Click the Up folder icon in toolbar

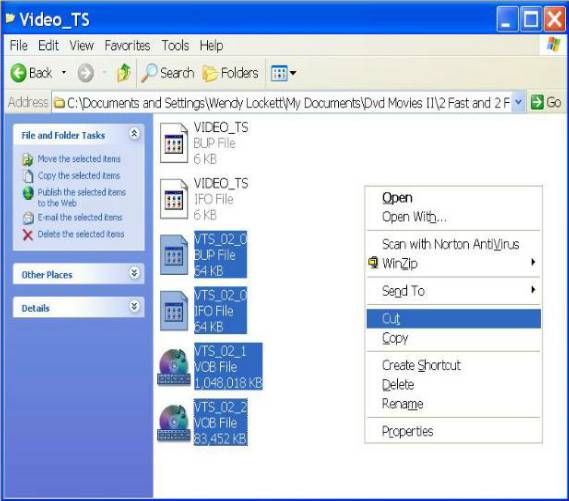point(124,73)
